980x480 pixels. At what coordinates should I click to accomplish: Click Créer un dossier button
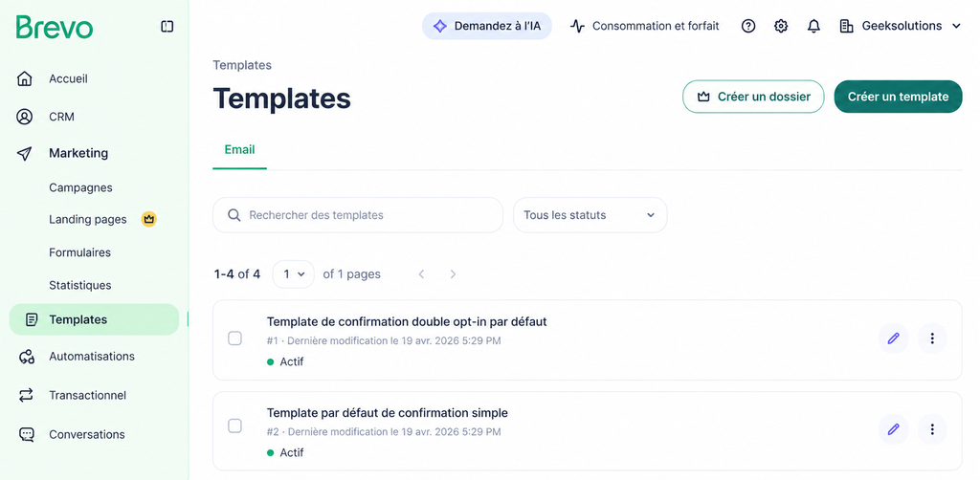click(753, 97)
